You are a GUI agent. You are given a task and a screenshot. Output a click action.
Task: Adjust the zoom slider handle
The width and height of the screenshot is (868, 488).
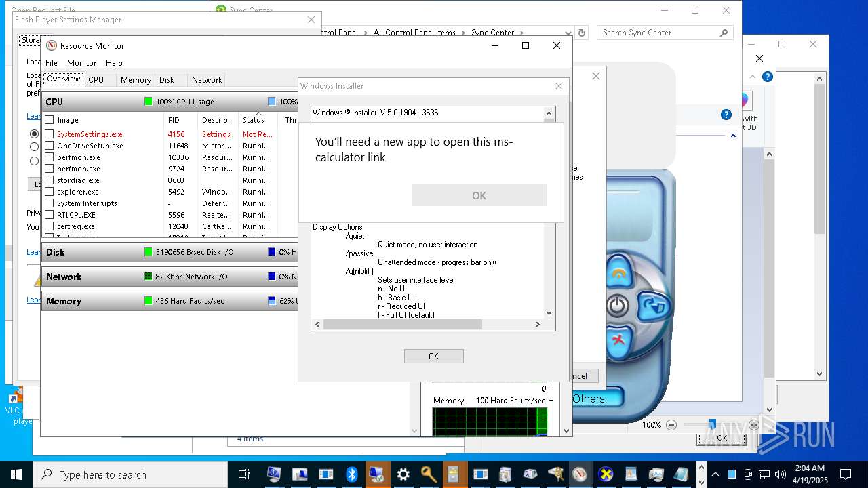(712, 425)
